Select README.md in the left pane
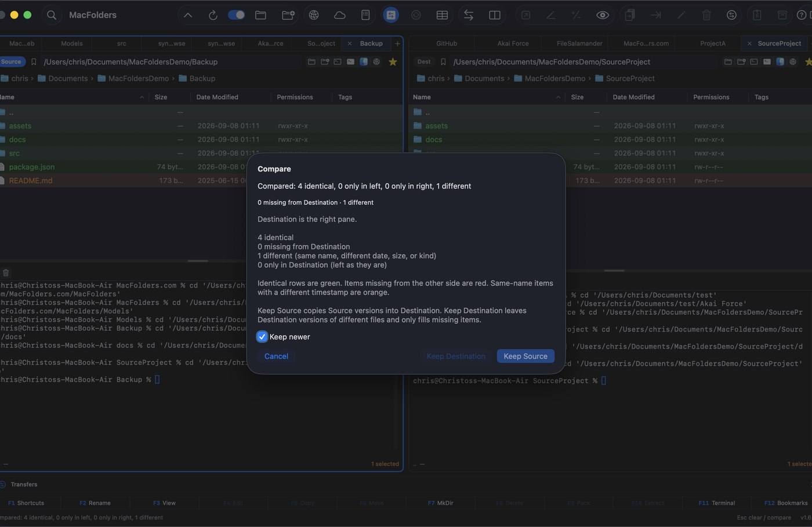 pyautogui.click(x=201, y=180)
